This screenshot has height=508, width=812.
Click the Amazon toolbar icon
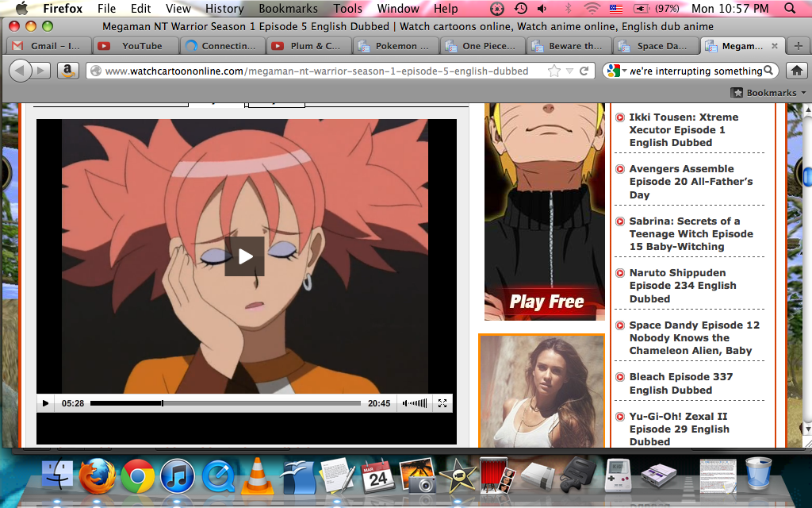67,71
